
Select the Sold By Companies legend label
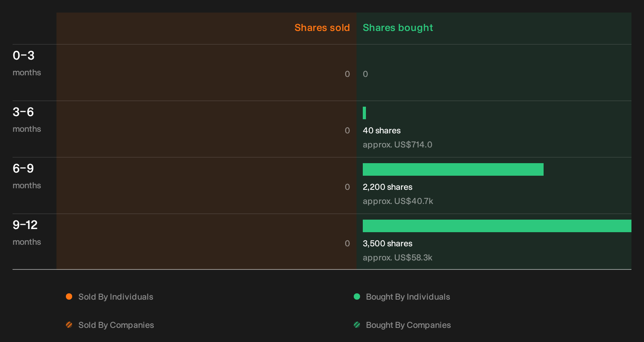tap(116, 325)
